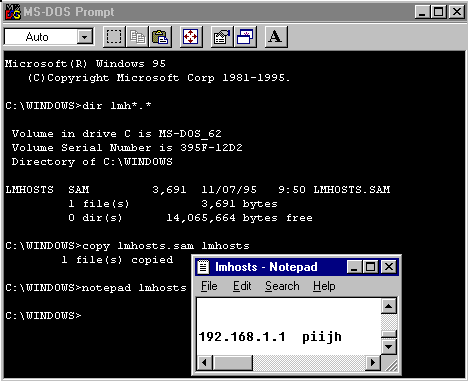Click the Notepad vertical scrollbar thumb
The height and width of the screenshot is (381, 468).
389,335
